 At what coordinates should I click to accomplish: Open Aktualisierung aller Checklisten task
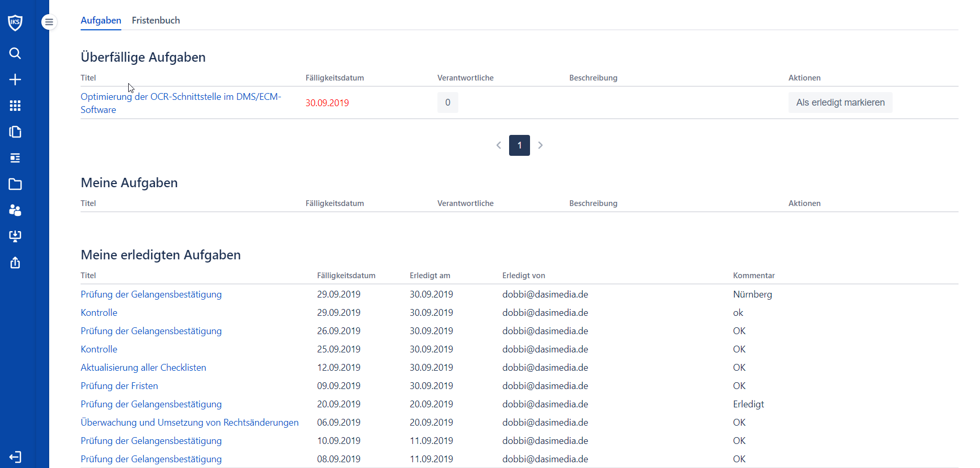143,368
